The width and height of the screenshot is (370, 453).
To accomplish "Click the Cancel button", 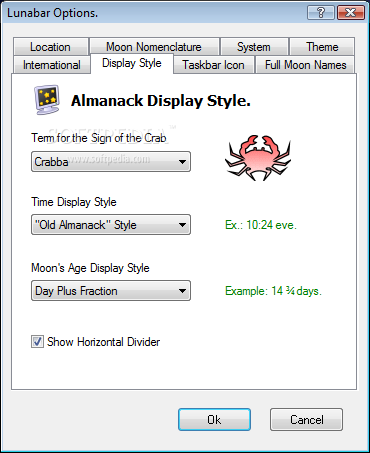I will pyautogui.click(x=306, y=420).
